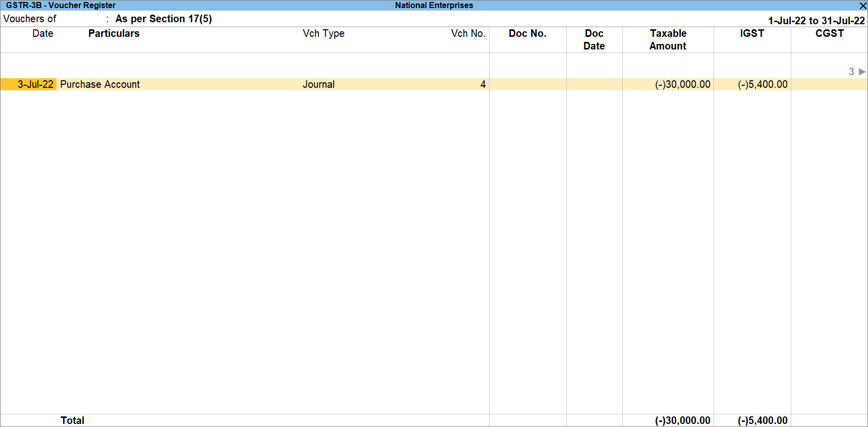The width and height of the screenshot is (868, 427).
Task: Click the Particulars column header
Action: coord(114,33)
